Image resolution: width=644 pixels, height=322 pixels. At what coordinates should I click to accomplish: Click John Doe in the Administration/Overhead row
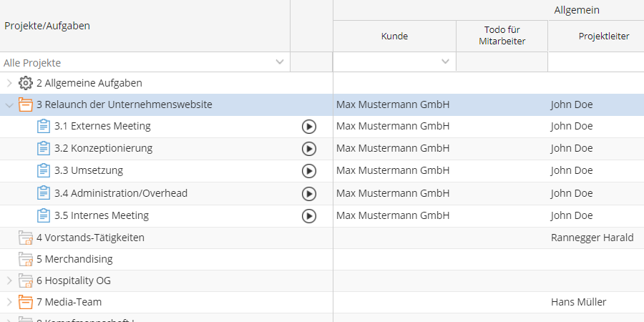click(x=572, y=193)
